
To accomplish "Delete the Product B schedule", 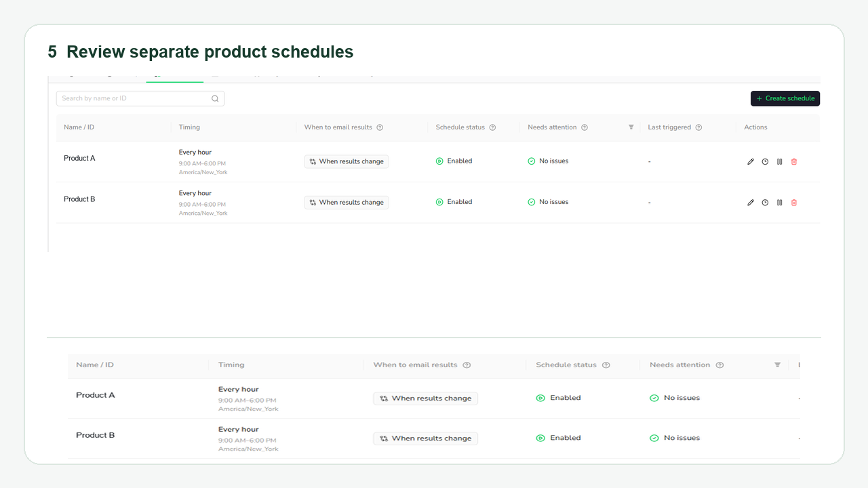I will tap(794, 202).
